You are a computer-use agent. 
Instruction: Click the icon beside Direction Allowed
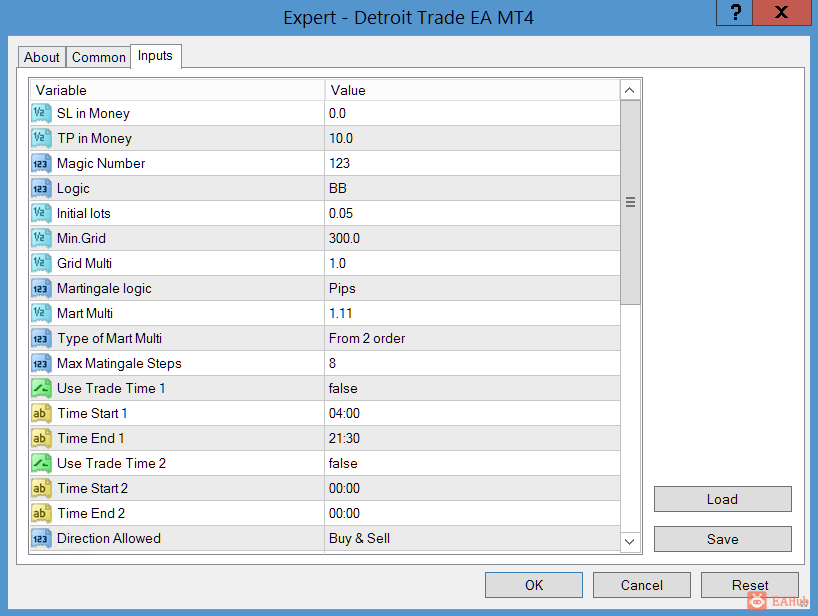(x=41, y=539)
